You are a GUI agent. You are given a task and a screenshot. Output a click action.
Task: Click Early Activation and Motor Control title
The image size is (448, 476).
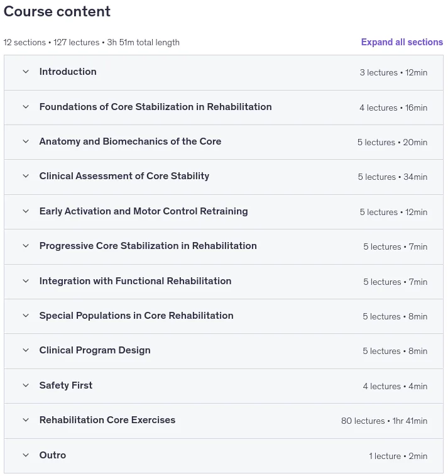click(x=143, y=211)
